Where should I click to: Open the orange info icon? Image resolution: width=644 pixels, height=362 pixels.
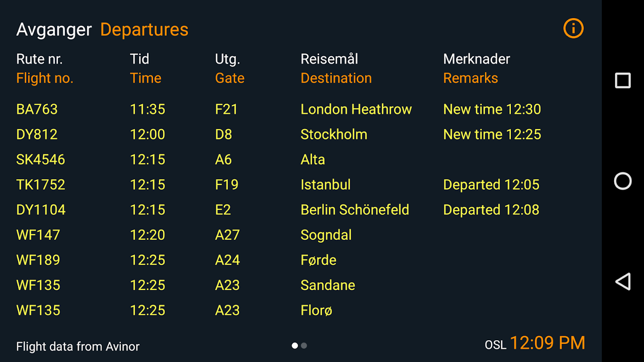pos(573,29)
